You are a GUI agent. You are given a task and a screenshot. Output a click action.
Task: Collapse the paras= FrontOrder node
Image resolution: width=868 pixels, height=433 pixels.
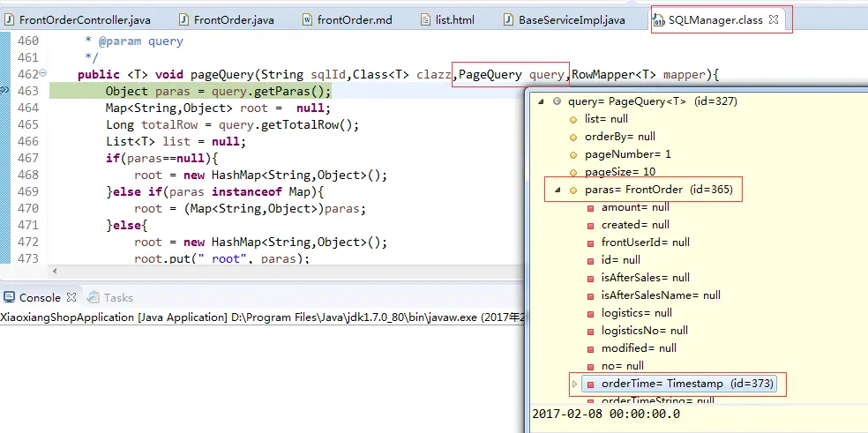tap(557, 190)
